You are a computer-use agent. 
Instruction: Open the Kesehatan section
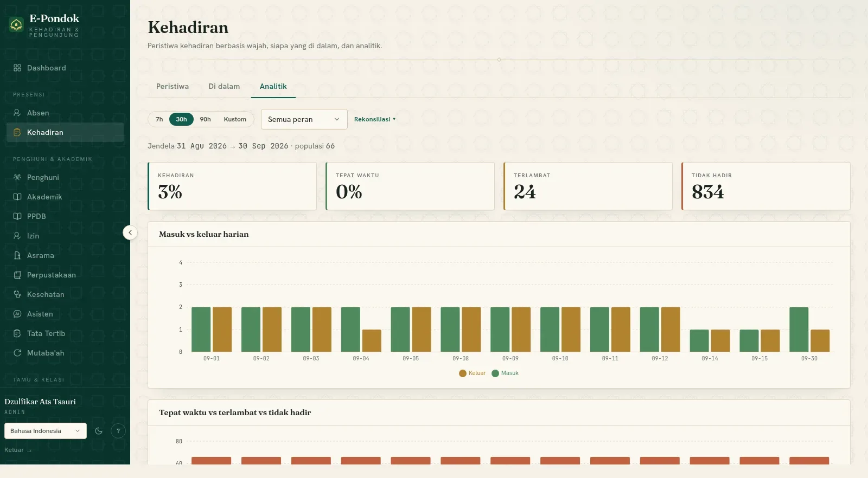65,294
